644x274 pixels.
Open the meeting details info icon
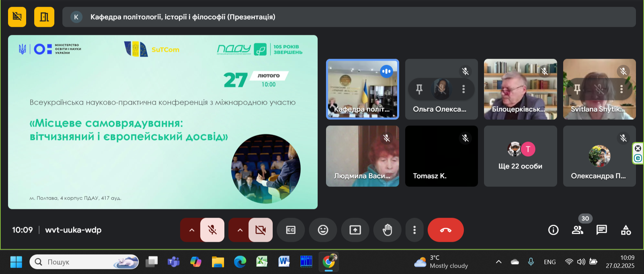point(553,230)
